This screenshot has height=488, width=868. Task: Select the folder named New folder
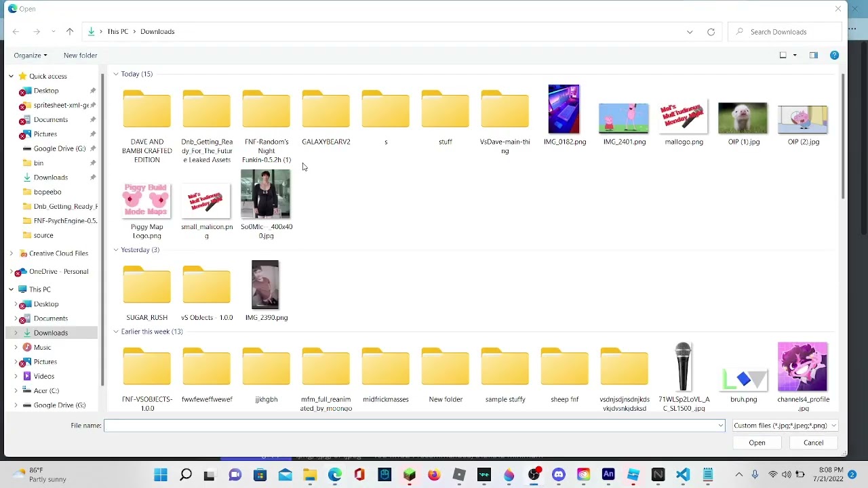coord(445,375)
